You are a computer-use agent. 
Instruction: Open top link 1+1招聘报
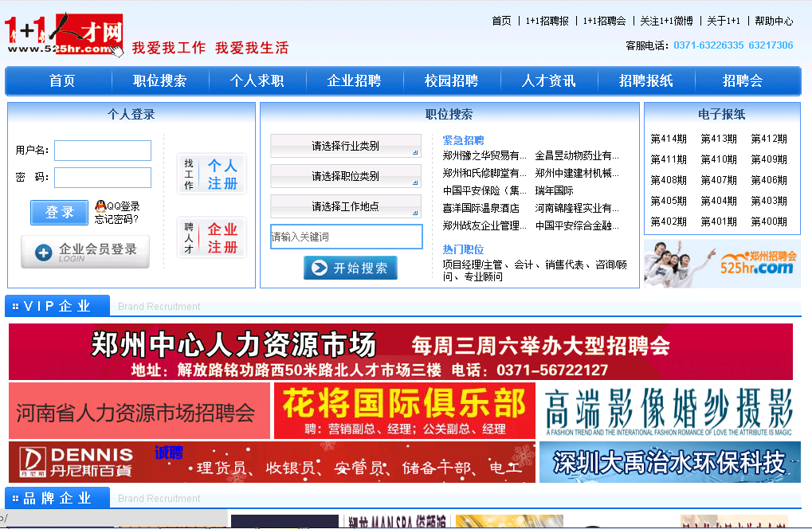point(547,21)
